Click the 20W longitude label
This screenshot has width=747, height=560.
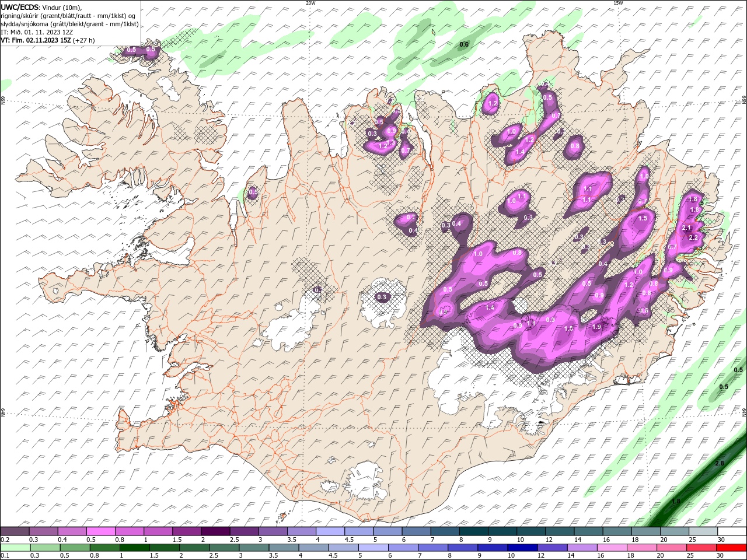[310, 2]
